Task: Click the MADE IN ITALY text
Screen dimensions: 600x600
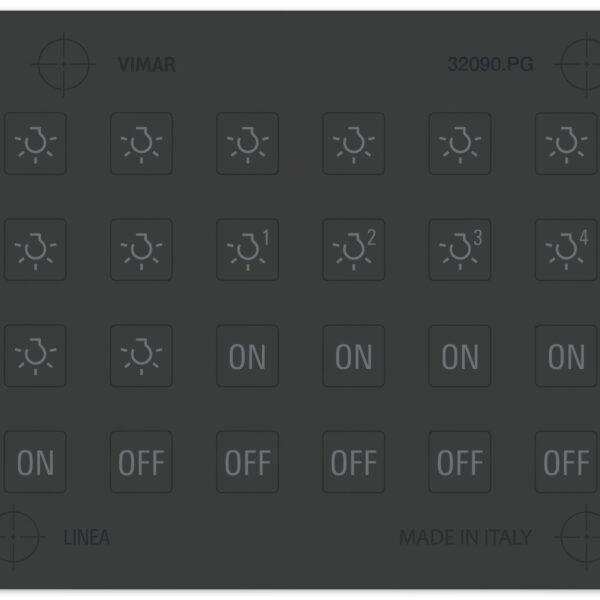Action: (465, 537)
